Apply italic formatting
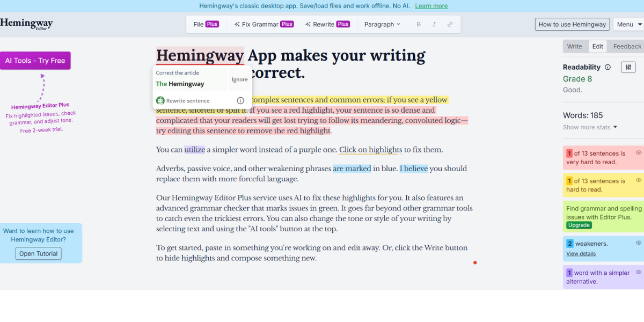 434,24
